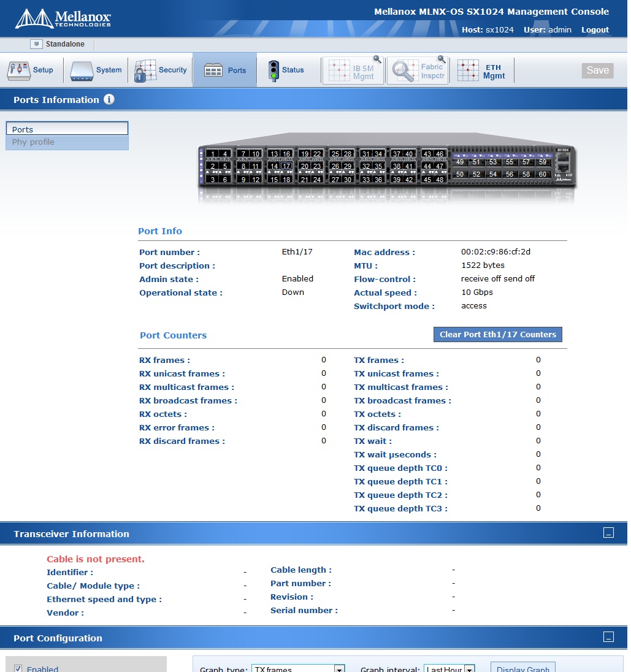
Task: Open the Graph interval dropdown
Action: [449, 668]
